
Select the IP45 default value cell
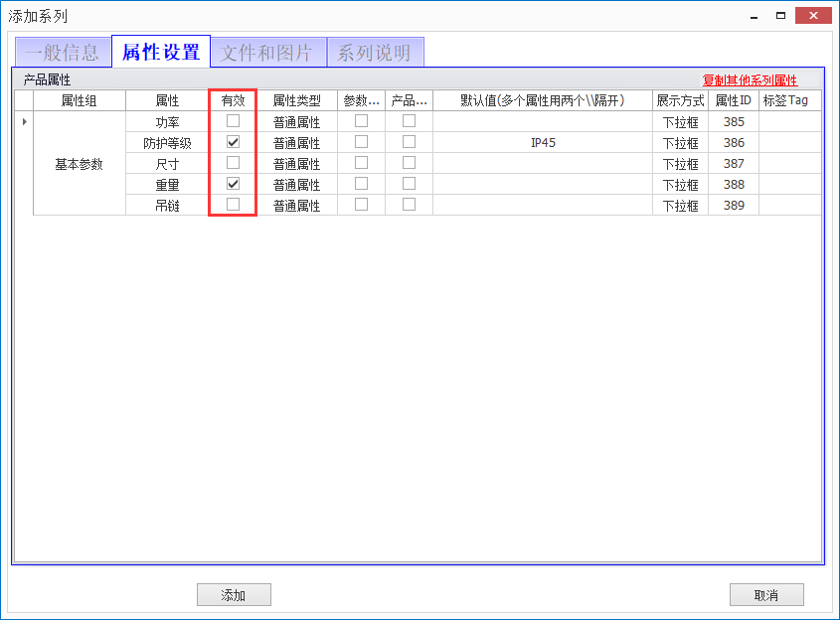[x=543, y=142]
